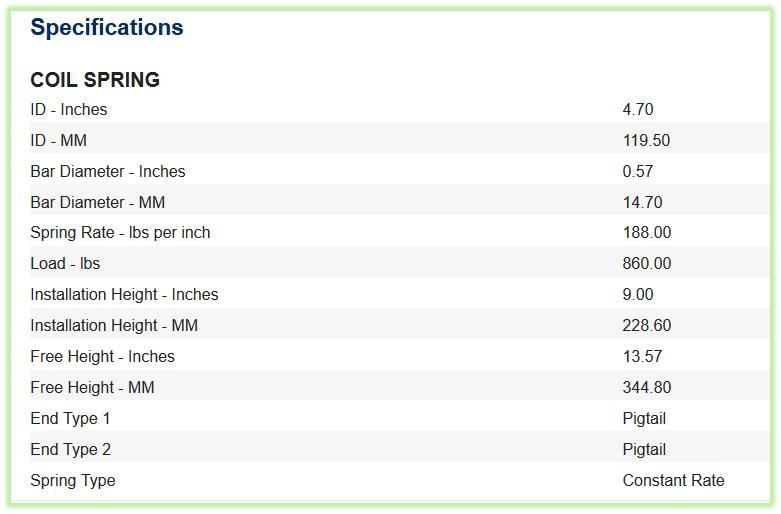Image resolution: width=781 pixels, height=514 pixels.
Task: Click the End Type 1 Pigtail value
Action: click(644, 418)
